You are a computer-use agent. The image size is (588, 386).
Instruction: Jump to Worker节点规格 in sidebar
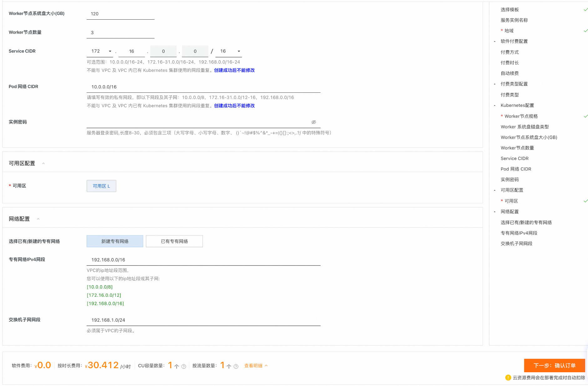[521, 116]
